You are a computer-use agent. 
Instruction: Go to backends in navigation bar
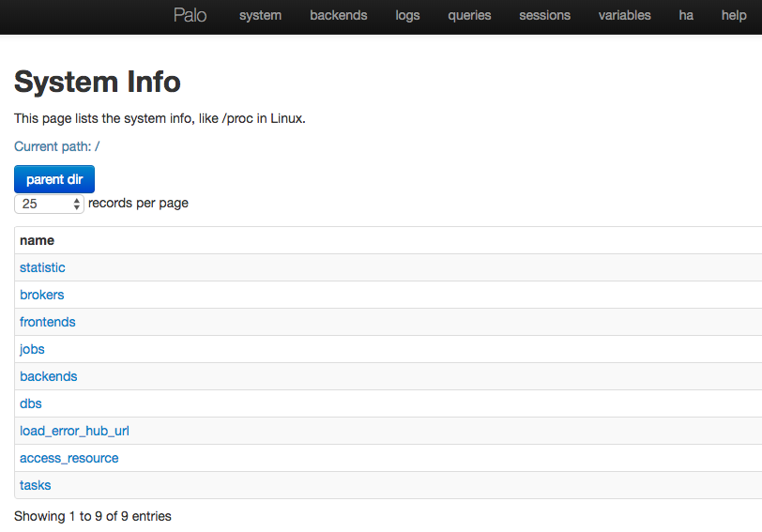pyautogui.click(x=338, y=15)
